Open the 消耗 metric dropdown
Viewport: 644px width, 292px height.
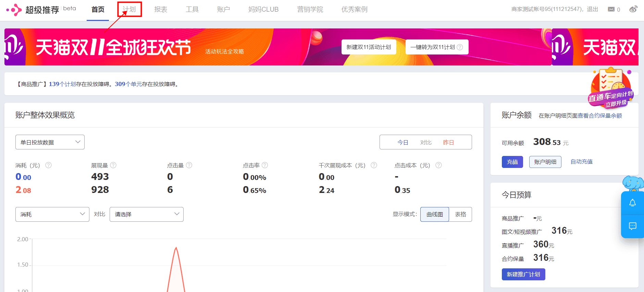click(52, 214)
